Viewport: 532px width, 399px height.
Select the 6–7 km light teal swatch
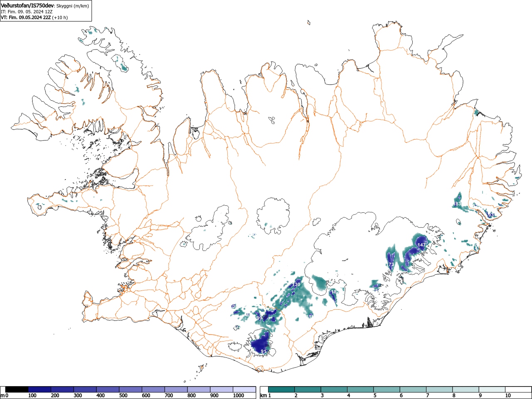pyautogui.click(x=414, y=389)
